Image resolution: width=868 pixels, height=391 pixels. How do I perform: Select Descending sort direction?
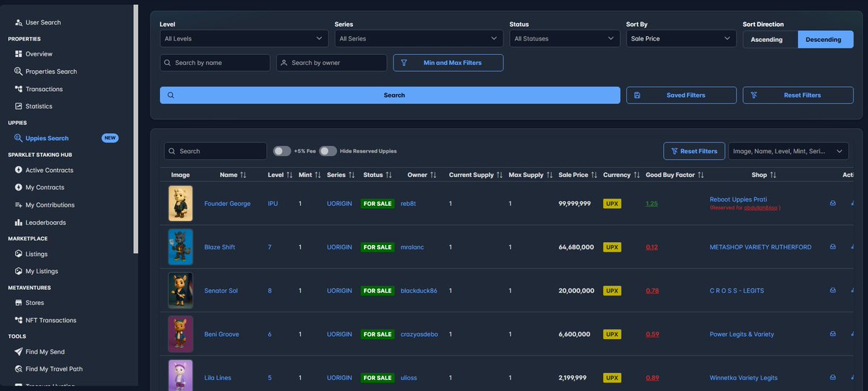pyautogui.click(x=825, y=40)
